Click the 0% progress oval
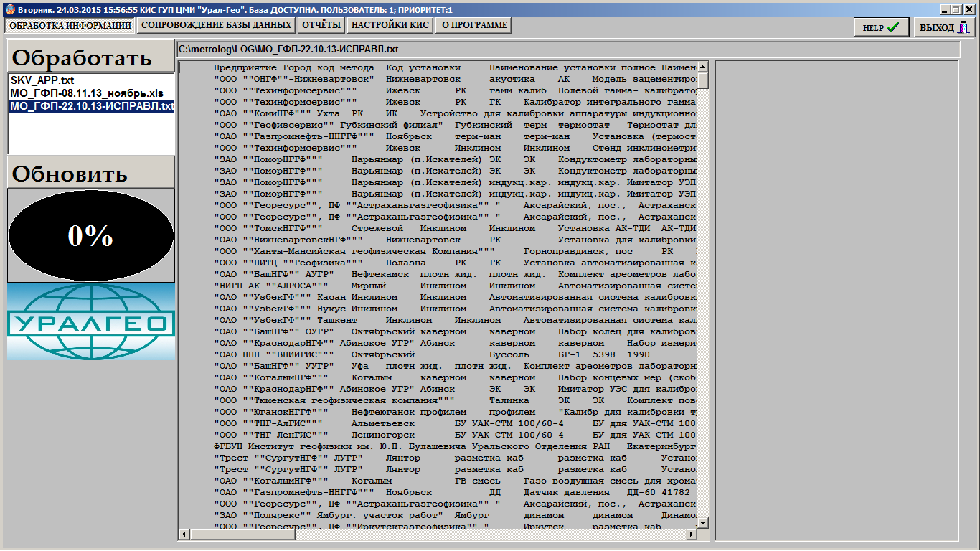980x551 pixels. [x=91, y=236]
